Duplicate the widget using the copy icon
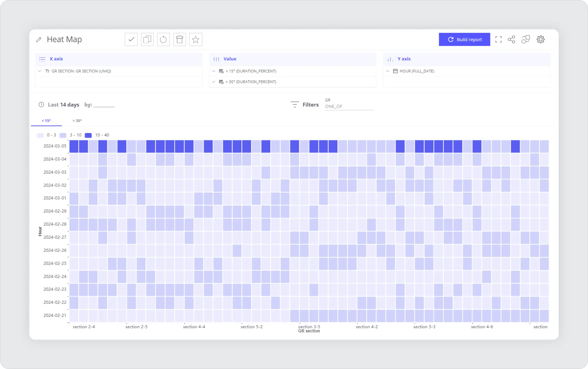 (x=147, y=39)
